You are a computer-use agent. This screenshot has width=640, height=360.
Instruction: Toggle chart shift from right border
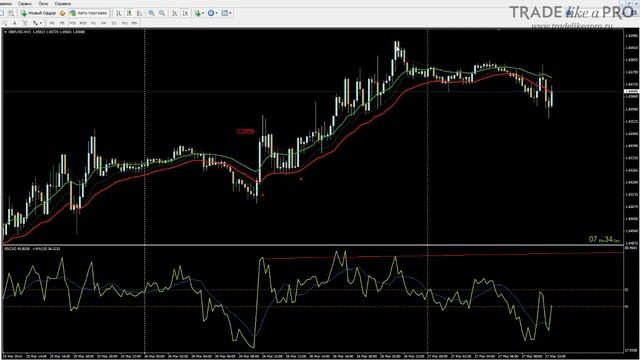pyautogui.click(x=185, y=13)
